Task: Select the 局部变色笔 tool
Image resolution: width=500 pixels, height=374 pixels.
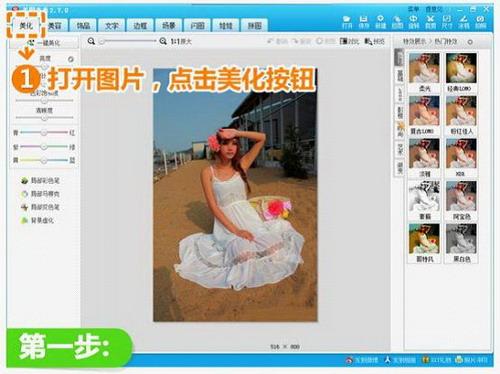Action: pos(40,207)
